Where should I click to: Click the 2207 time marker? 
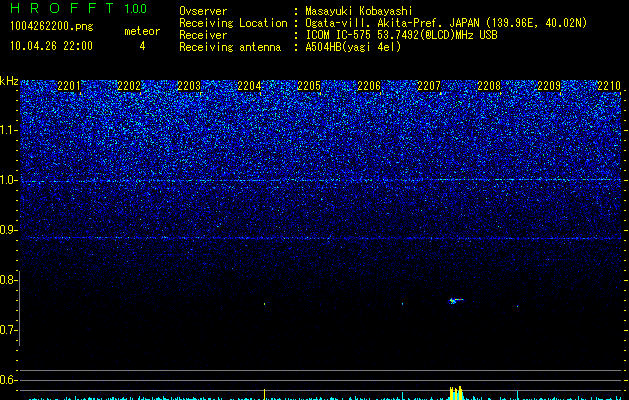tap(429, 85)
